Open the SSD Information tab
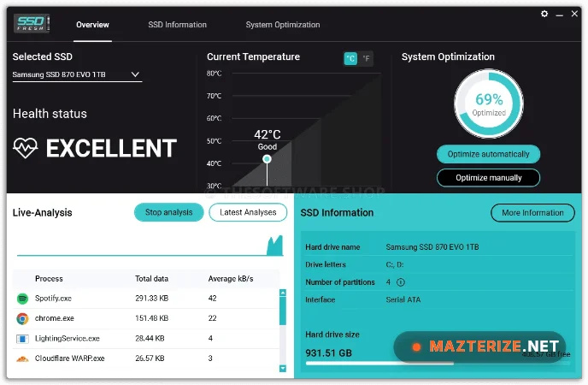The image size is (588, 385). (178, 25)
